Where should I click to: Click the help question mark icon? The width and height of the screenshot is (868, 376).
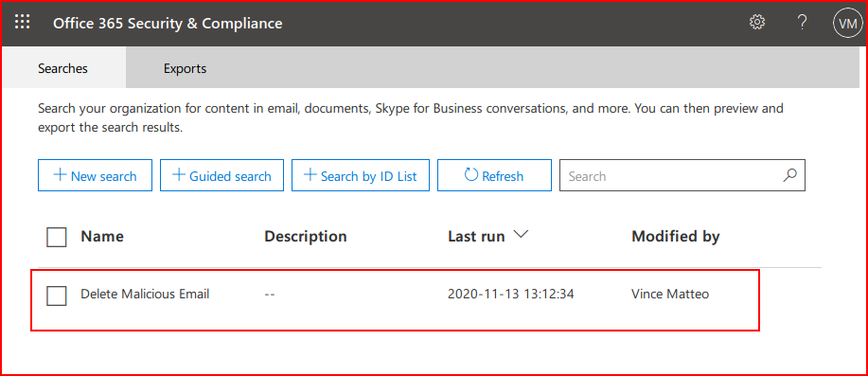tap(802, 23)
